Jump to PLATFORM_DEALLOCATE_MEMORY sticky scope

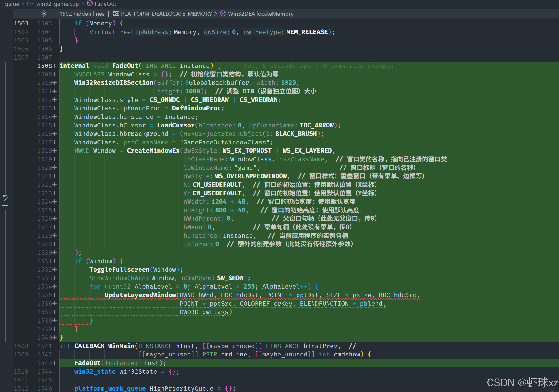tap(167, 14)
